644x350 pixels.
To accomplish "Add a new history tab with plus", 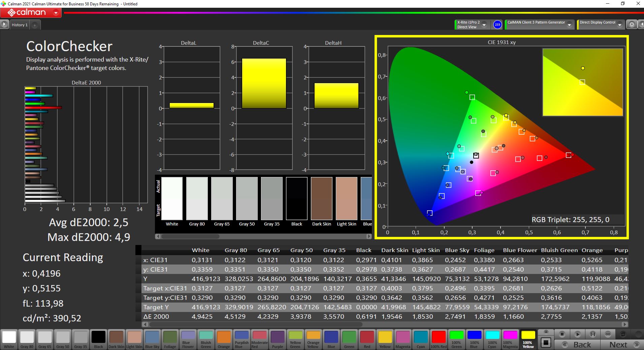I will pos(35,25).
